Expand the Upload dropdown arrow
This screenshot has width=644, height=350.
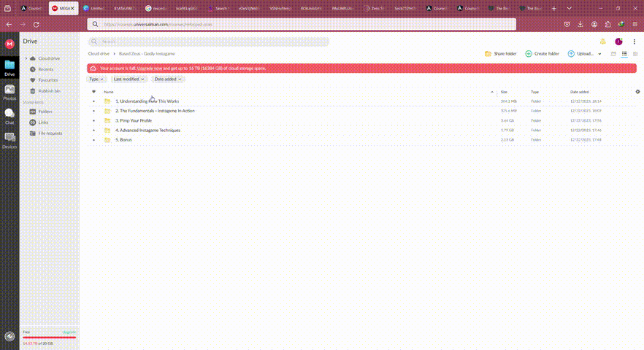[599, 54]
